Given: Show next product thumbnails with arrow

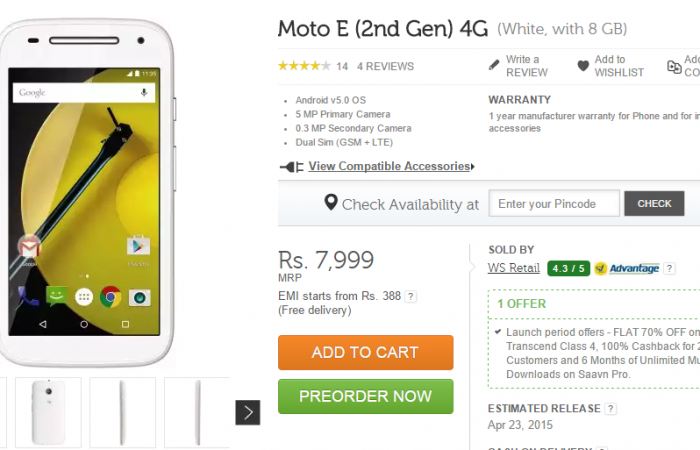Looking at the screenshot, I should pyautogui.click(x=248, y=412).
